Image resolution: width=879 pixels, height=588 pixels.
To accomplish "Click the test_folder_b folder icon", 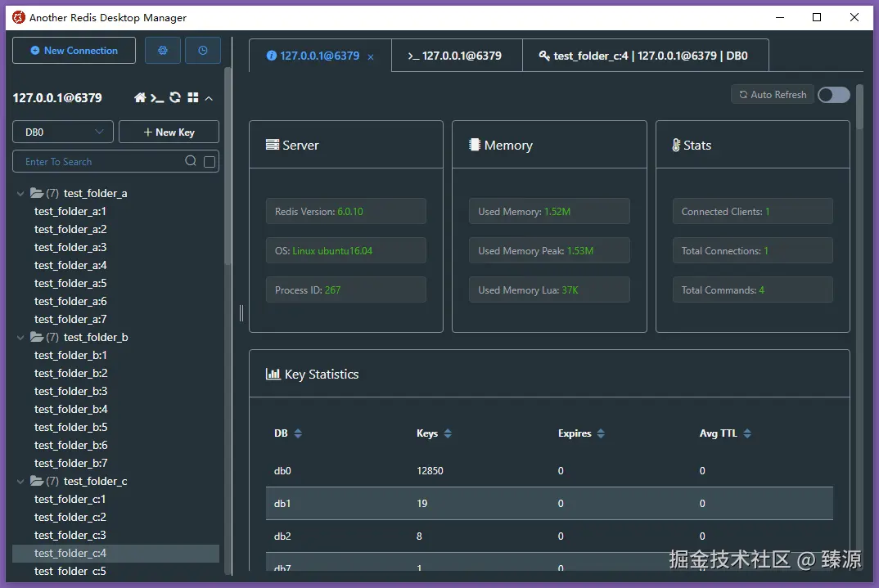I will click(x=37, y=337).
